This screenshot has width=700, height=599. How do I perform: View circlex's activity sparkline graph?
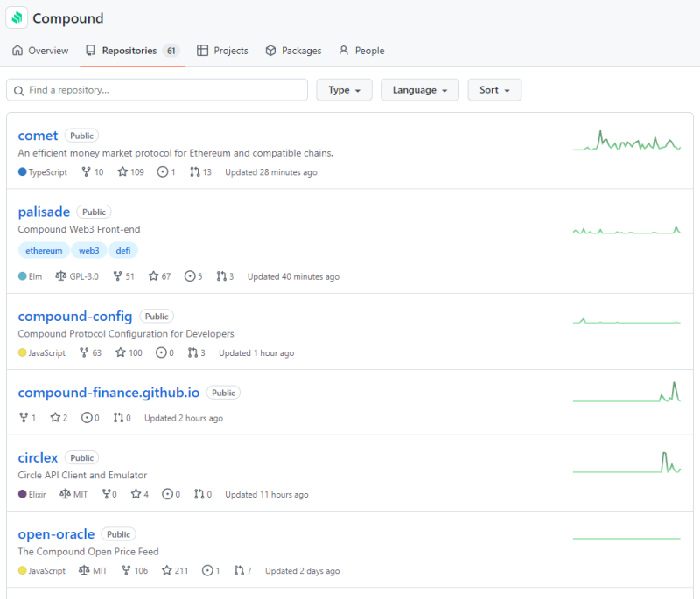[626, 463]
